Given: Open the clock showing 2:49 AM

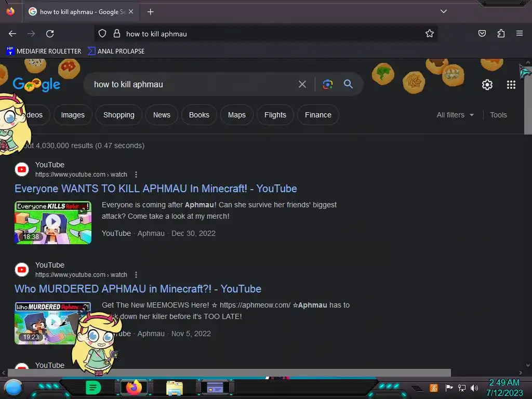Looking at the screenshot, I should click(x=504, y=388).
